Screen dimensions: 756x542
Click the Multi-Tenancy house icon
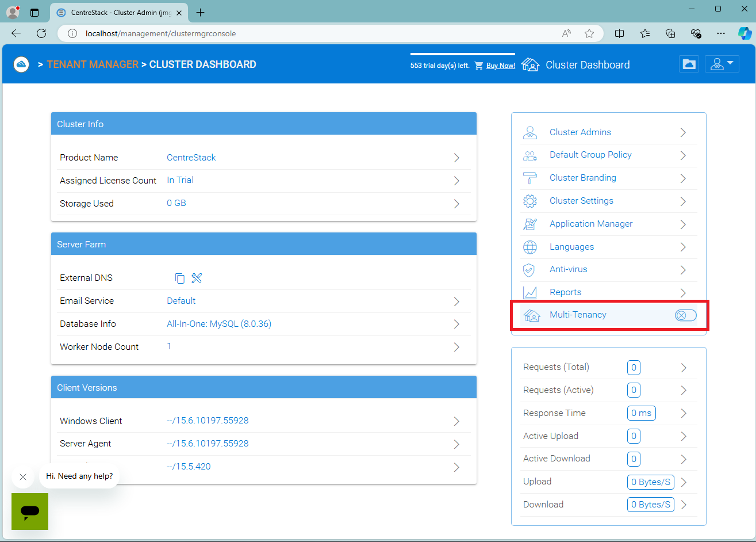click(x=532, y=315)
